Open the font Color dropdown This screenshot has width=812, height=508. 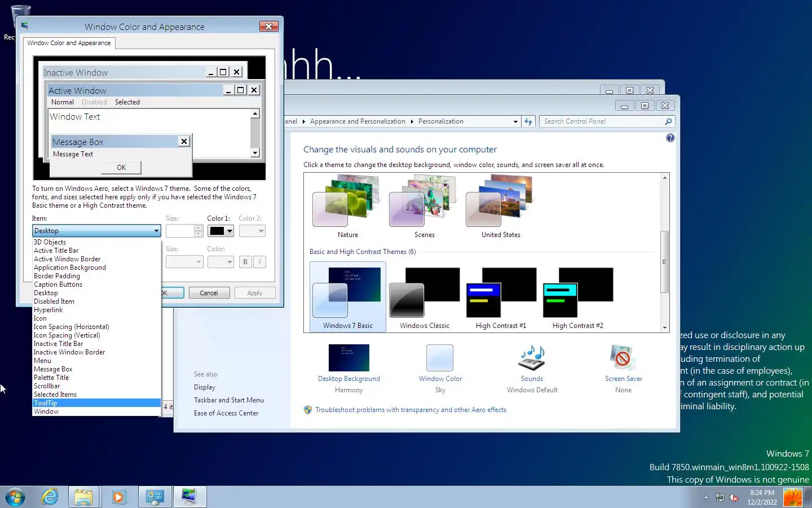coord(220,262)
